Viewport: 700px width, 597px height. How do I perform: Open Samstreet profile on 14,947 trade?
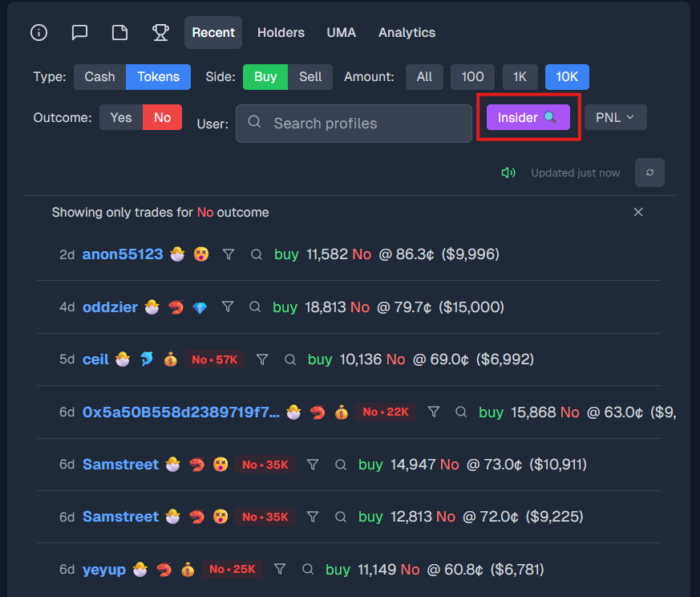pyautogui.click(x=121, y=465)
